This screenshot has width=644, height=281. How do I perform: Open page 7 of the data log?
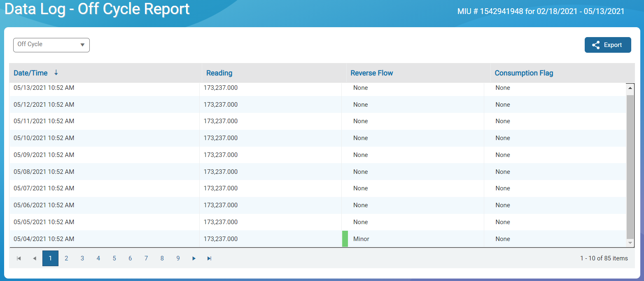[146, 258]
